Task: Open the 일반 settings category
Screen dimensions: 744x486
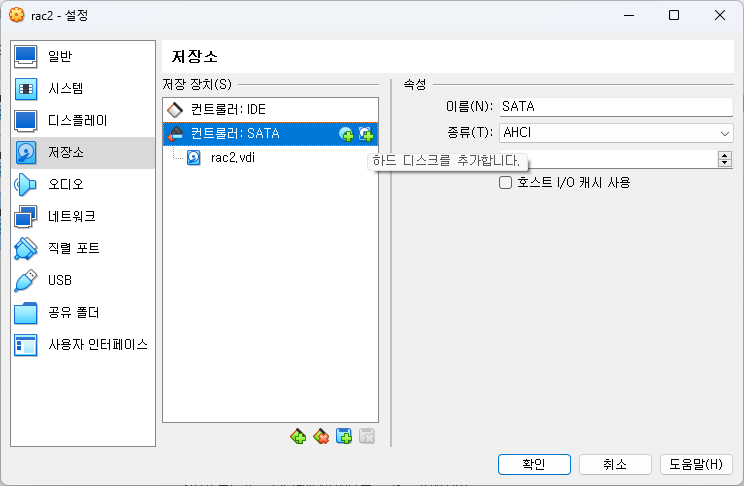Action: (x=83, y=56)
